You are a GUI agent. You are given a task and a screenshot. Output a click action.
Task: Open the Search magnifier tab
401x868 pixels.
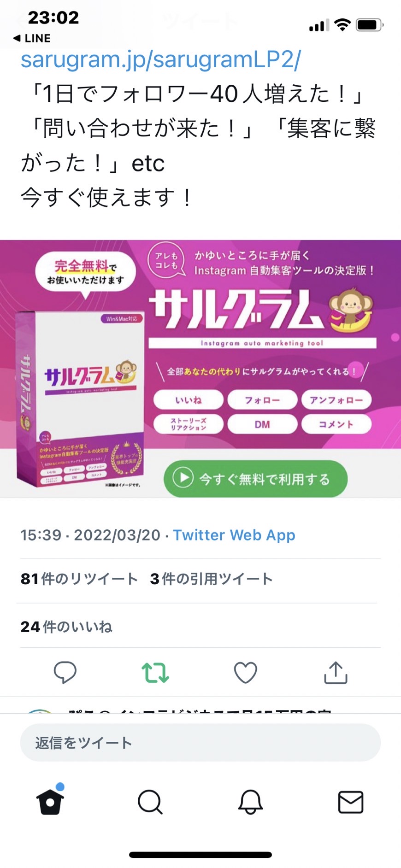[x=150, y=802]
